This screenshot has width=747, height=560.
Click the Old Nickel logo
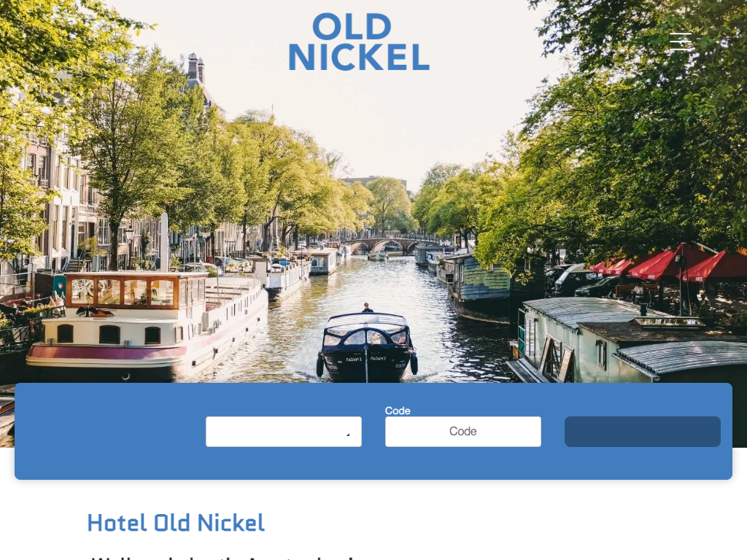[359, 42]
